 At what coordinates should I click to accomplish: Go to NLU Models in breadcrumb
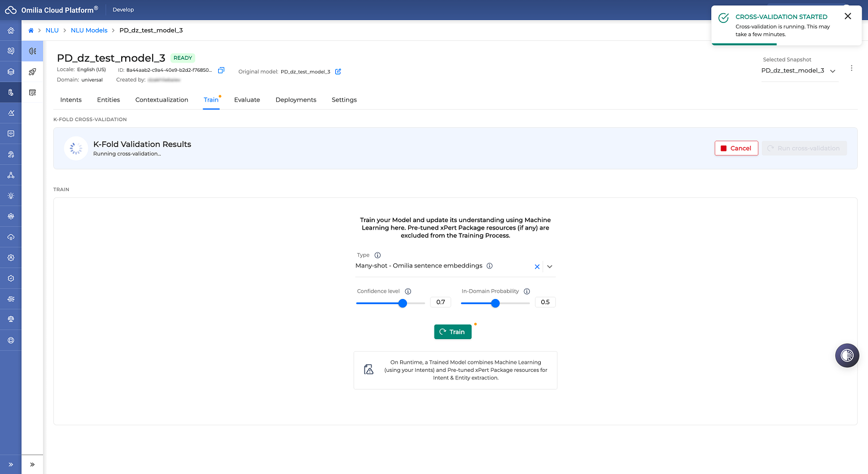pyautogui.click(x=89, y=30)
